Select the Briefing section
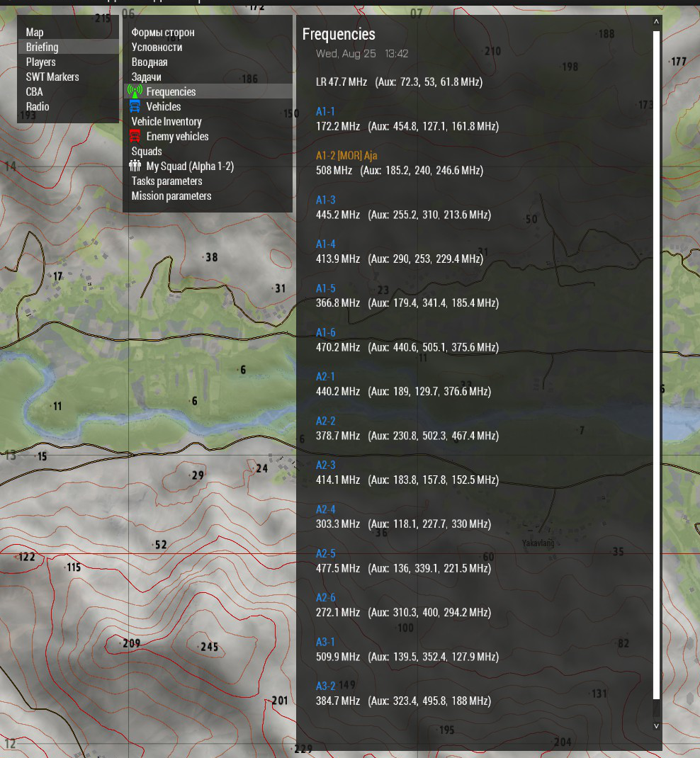 [68, 47]
